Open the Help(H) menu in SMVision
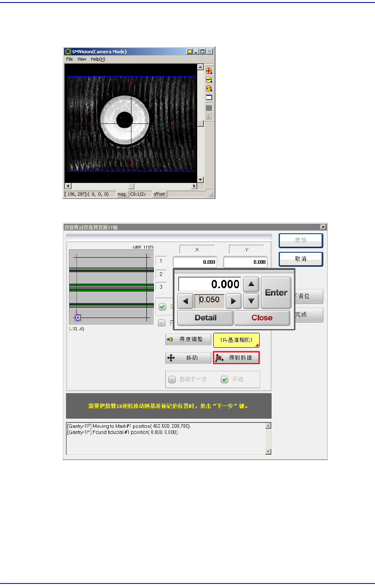 pyautogui.click(x=98, y=59)
